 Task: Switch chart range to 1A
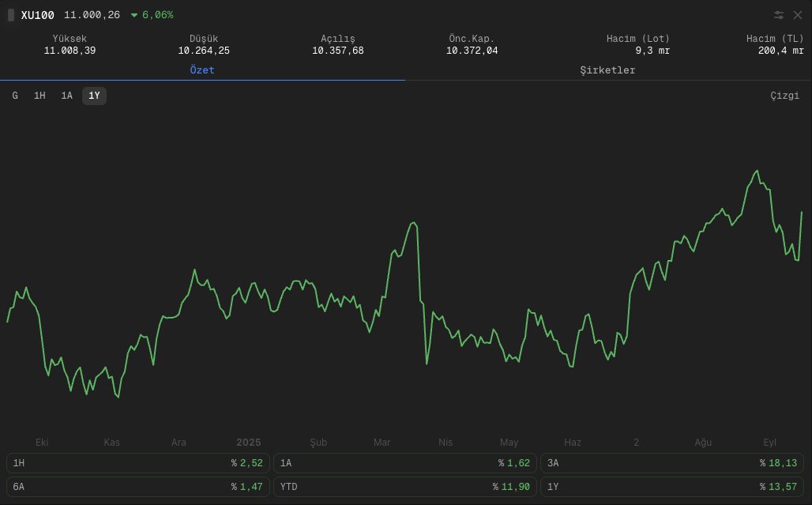(x=67, y=96)
